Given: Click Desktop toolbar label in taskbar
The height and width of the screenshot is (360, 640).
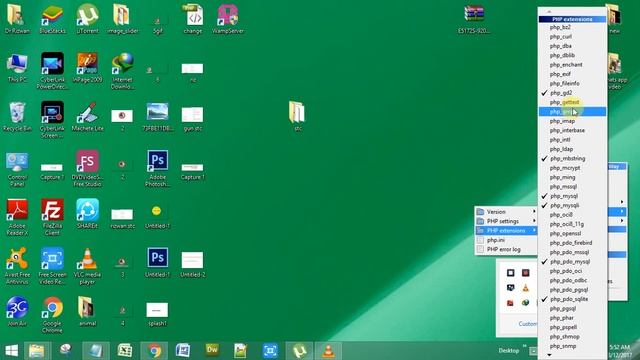Looking at the screenshot, I should click(x=509, y=351).
